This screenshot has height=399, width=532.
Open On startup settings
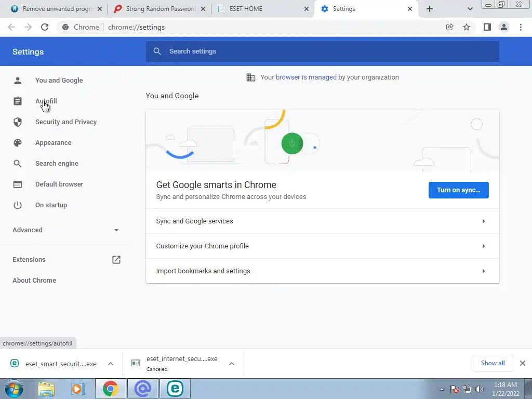51,205
